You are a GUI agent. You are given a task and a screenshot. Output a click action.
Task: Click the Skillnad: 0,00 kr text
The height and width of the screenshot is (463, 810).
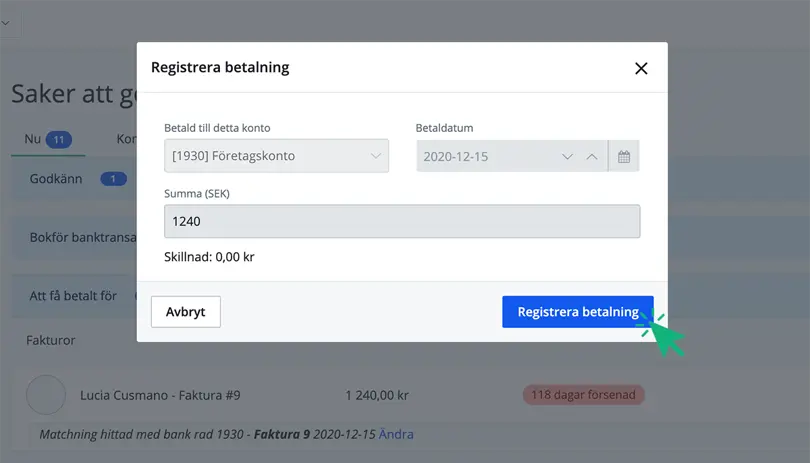click(209, 257)
